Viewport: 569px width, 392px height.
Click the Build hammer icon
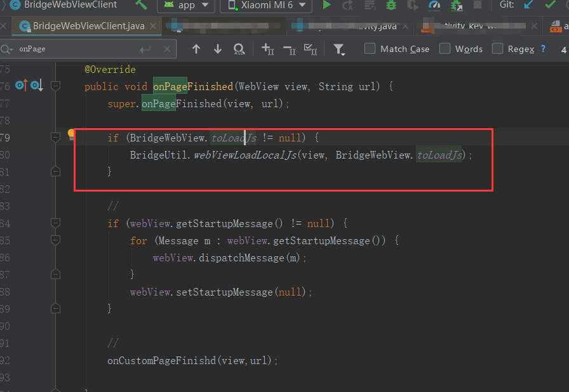click(x=141, y=5)
